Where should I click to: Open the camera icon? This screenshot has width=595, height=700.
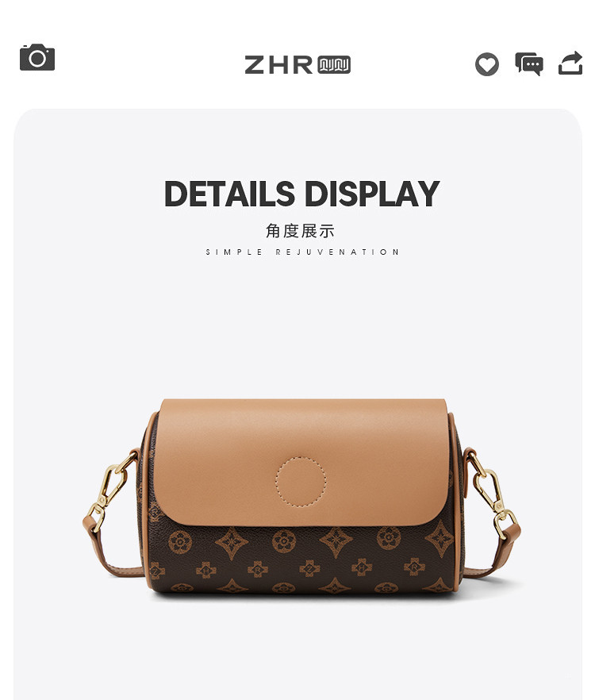click(x=37, y=57)
